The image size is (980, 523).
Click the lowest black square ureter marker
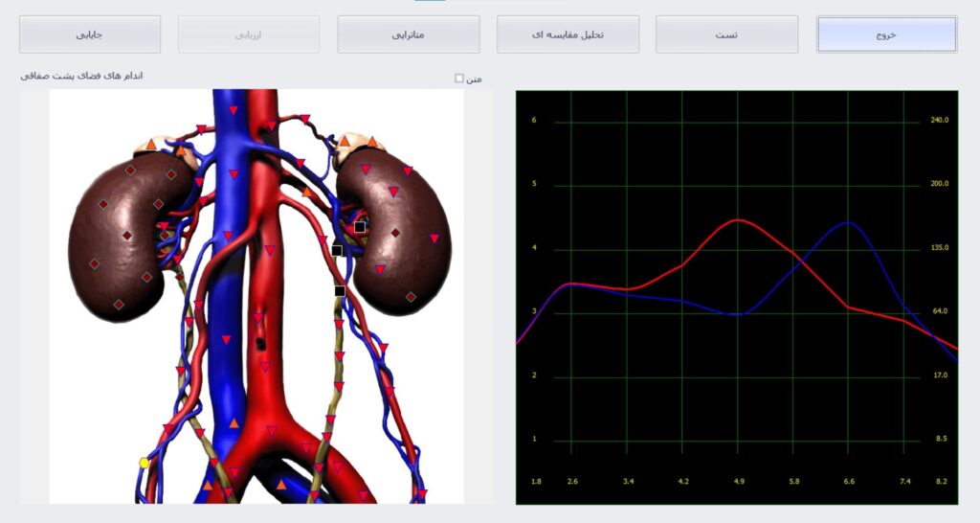coord(340,290)
